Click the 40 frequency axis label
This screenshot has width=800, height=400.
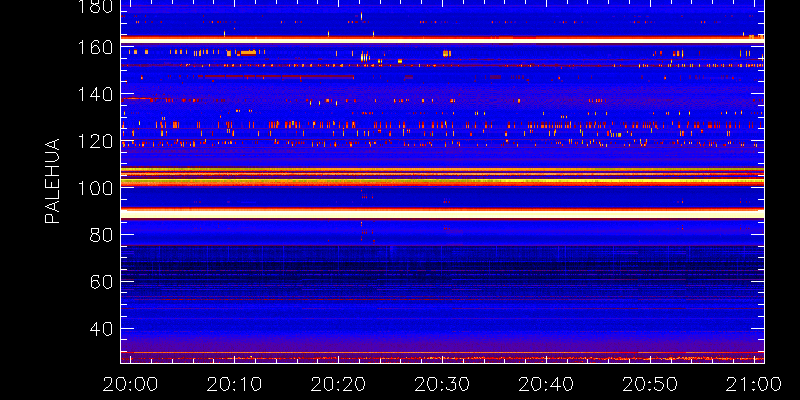point(102,329)
